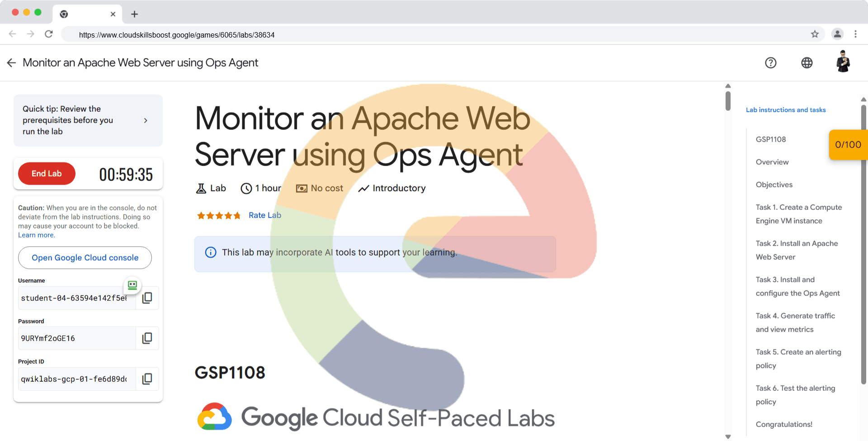The width and height of the screenshot is (868, 441).
Task: Select the Project ID field text
Action: point(77,379)
